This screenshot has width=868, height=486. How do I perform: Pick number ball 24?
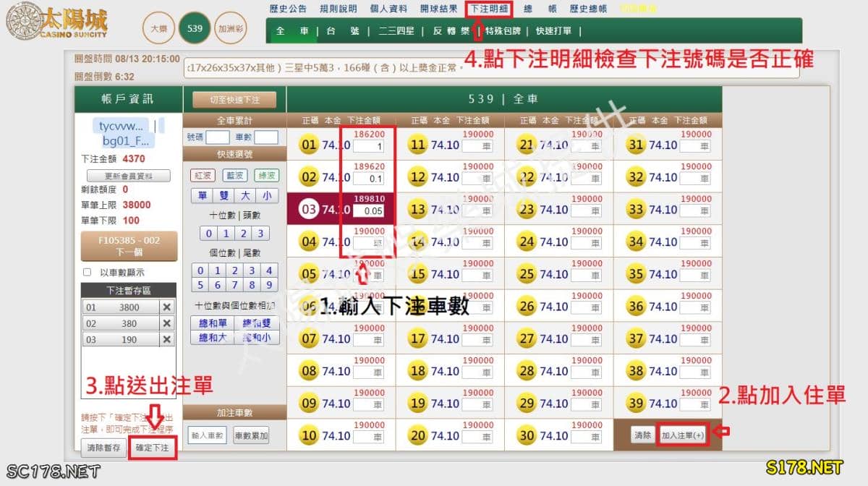click(527, 242)
